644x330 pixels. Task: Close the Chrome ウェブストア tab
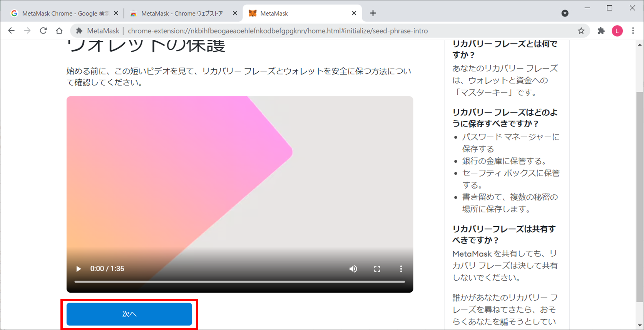(x=235, y=13)
